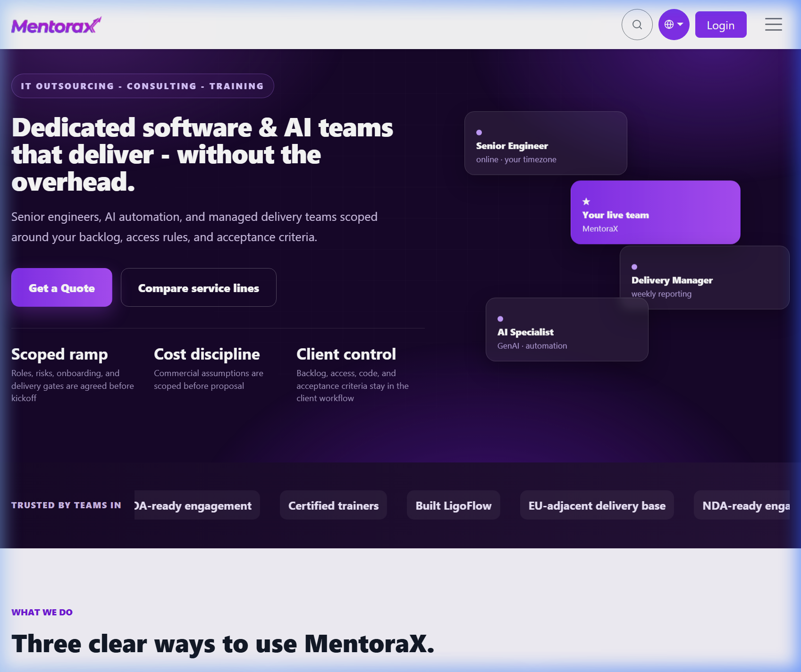Click the Mentorax logo
This screenshot has height=672, width=801.
point(56,25)
